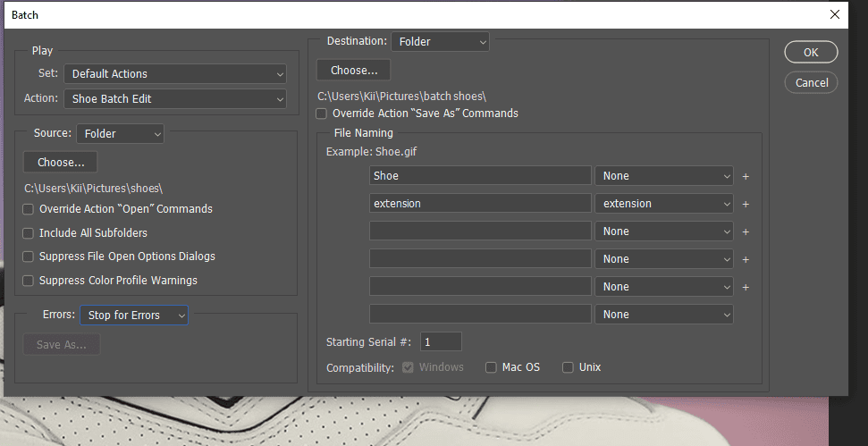Check Include All Subfolders
Screen dimensions: 868x446
coord(28,233)
